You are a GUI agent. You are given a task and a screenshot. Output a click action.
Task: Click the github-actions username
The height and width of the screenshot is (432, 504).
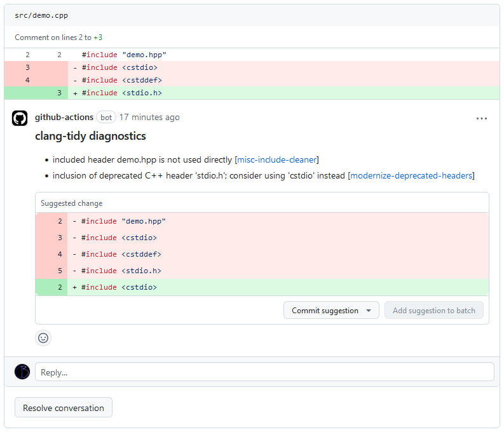coord(64,118)
